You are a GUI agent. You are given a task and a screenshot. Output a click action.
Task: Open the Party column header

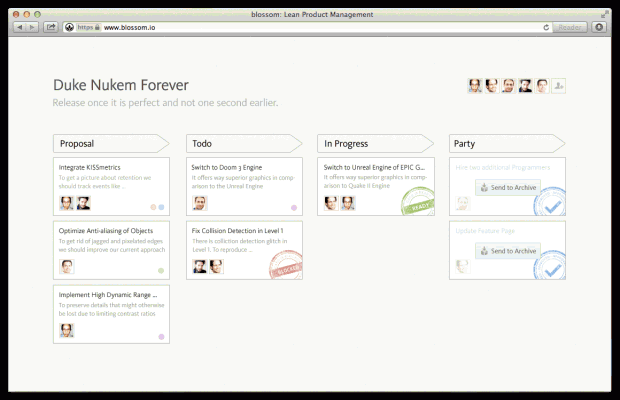(507, 143)
